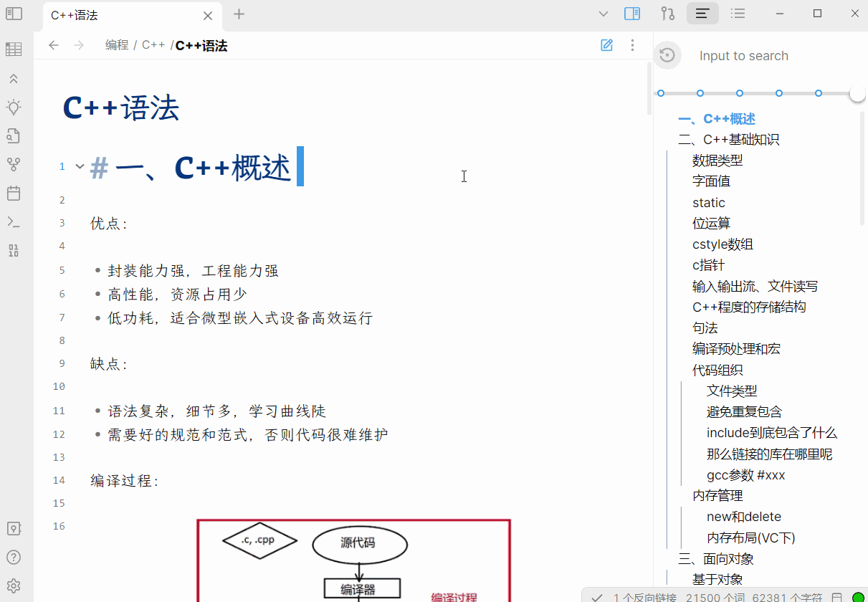The image size is (868, 602).
Task: Toggle the left sidebar panel
Action: (14, 14)
